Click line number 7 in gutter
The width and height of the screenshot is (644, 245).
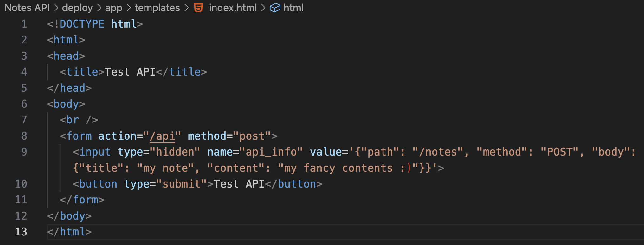tap(24, 120)
